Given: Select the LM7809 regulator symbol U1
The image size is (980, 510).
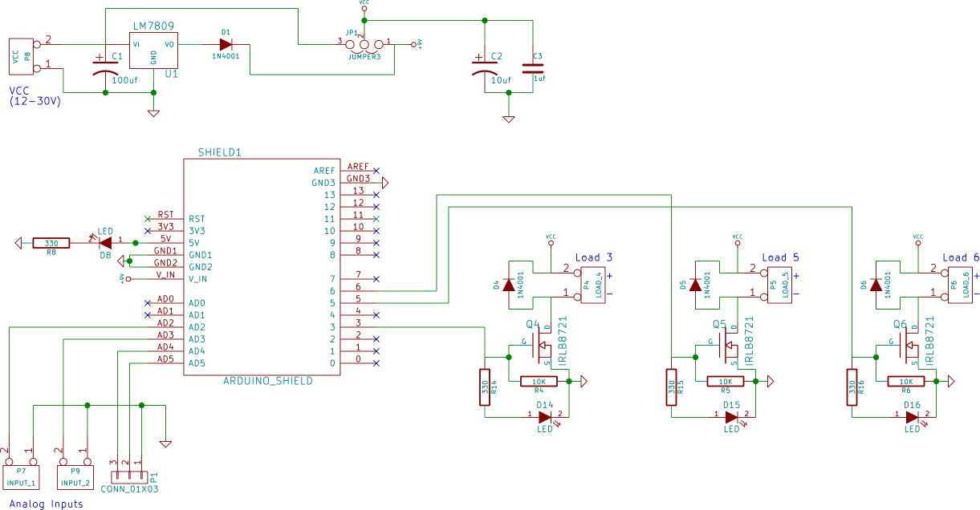Looking at the screenshot, I should coord(156,51).
